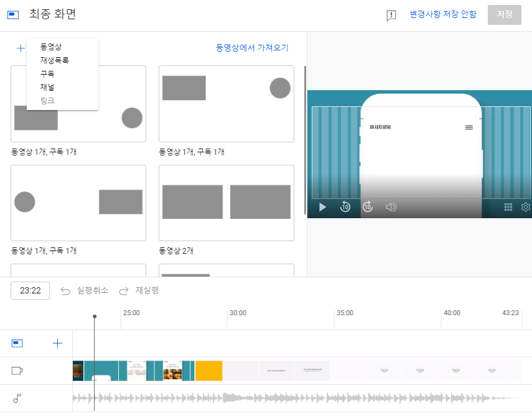The image size is (532, 419).
Task: Open the player settings gear
Action: (526, 207)
